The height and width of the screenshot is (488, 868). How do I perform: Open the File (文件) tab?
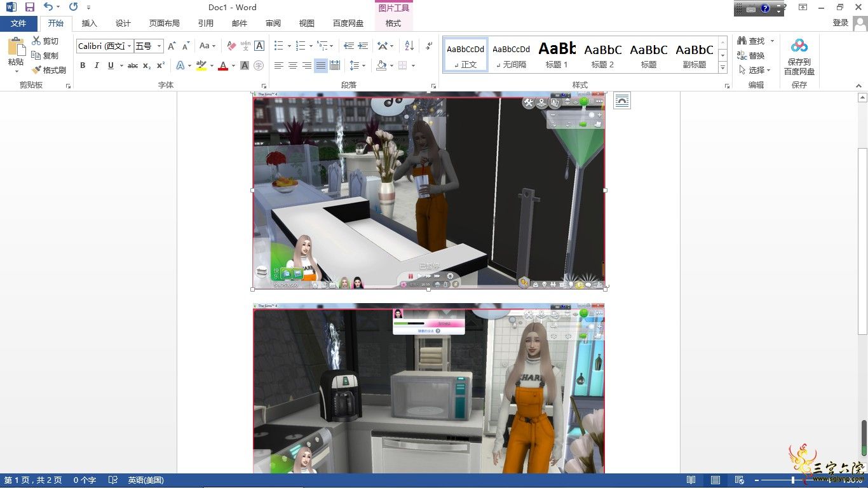click(18, 23)
